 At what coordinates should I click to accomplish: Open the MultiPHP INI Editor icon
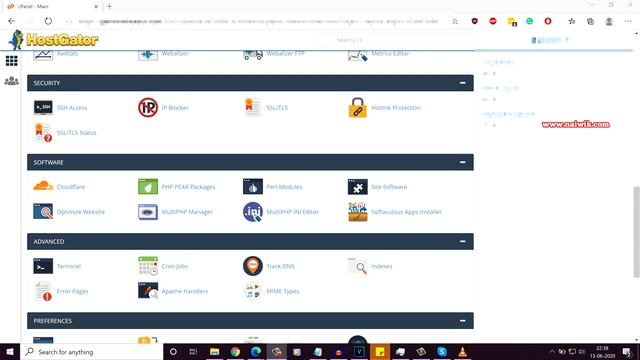[x=253, y=212]
